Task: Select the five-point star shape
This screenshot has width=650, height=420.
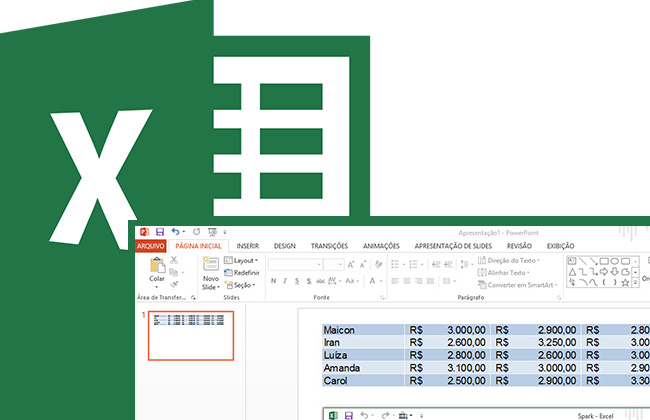Action: click(625, 283)
